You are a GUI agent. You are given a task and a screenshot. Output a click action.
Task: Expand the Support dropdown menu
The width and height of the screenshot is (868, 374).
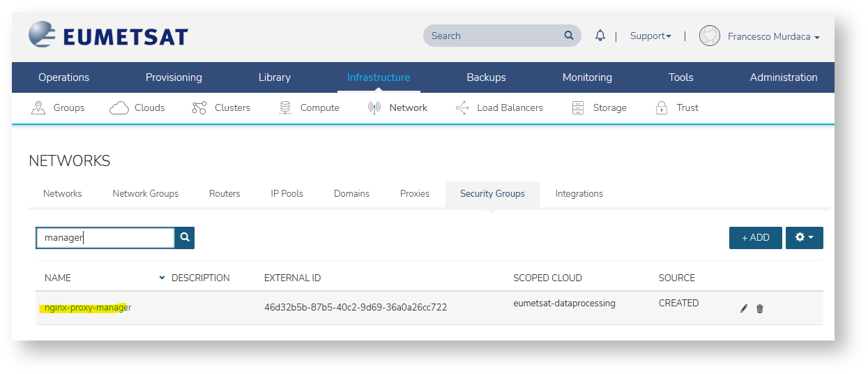tap(650, 36)
